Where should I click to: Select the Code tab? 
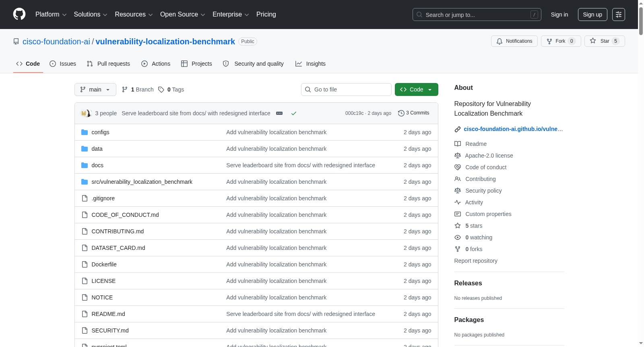28,64
